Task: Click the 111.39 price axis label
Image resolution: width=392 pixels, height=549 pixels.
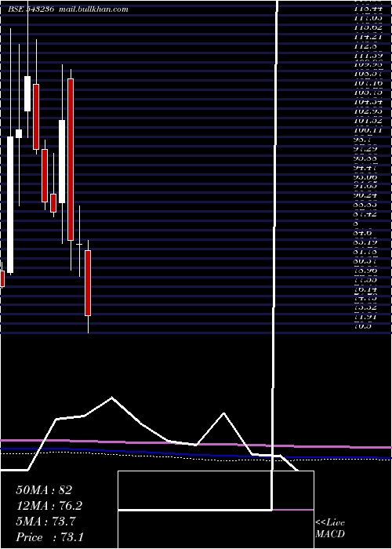Action: click(368, 56)
